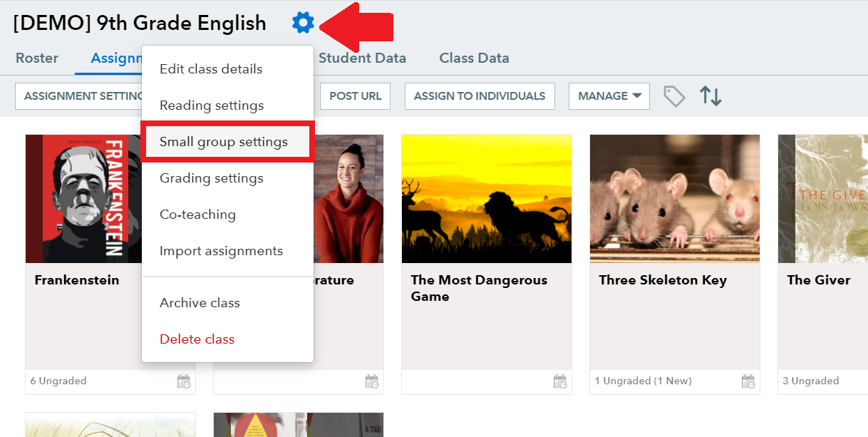This screenshot has width=868, height=437.
Task: Click the tag icon in the toolbar
Action: [x=674, y=96]
